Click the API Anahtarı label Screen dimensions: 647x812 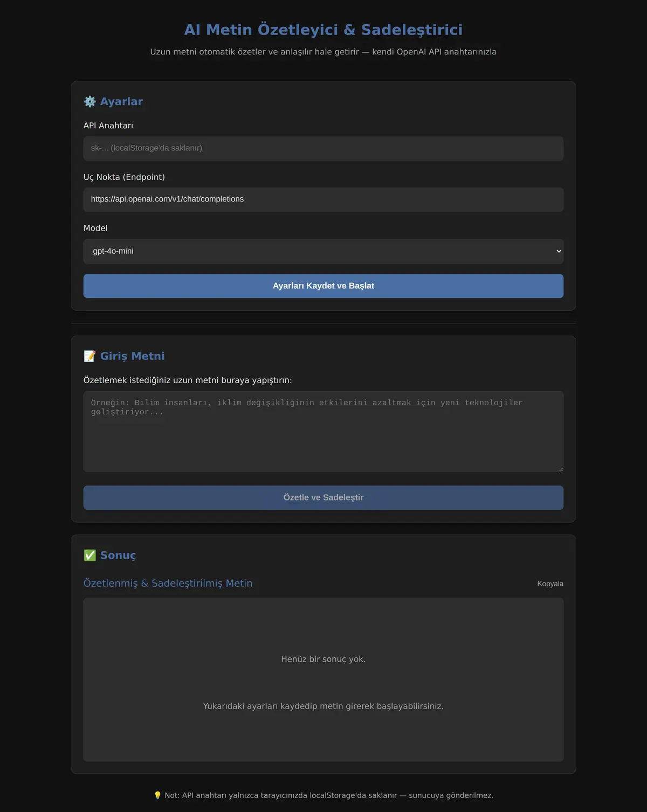click(108, 126)
